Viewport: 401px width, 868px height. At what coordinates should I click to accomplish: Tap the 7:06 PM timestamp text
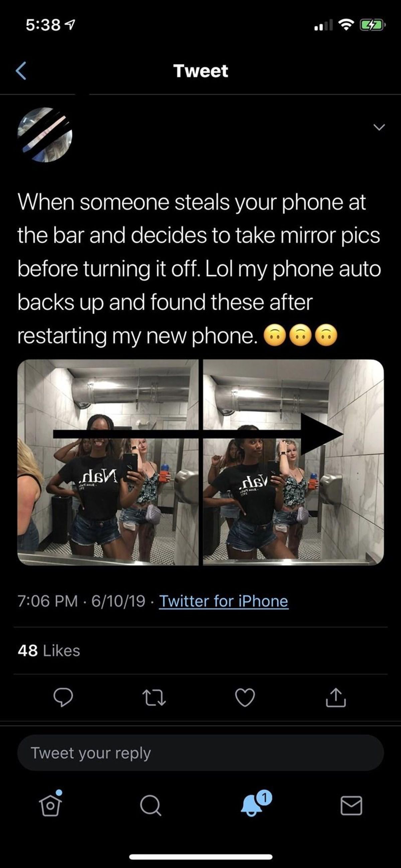coord(47,601)
